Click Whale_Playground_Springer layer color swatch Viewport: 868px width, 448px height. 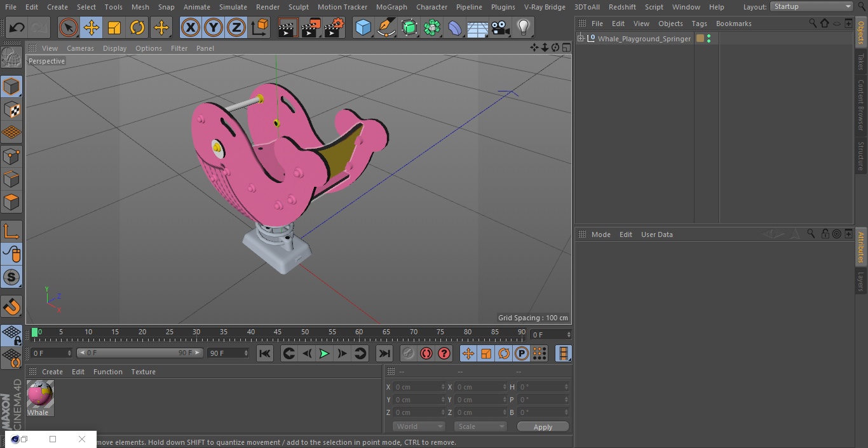pyautogui.click(x=700, y=39)
